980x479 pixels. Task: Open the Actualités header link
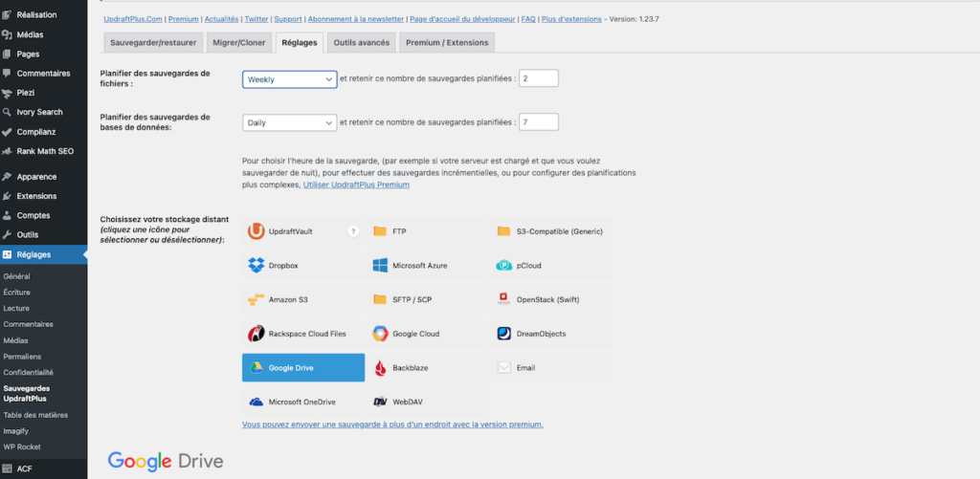pos(221,19)
